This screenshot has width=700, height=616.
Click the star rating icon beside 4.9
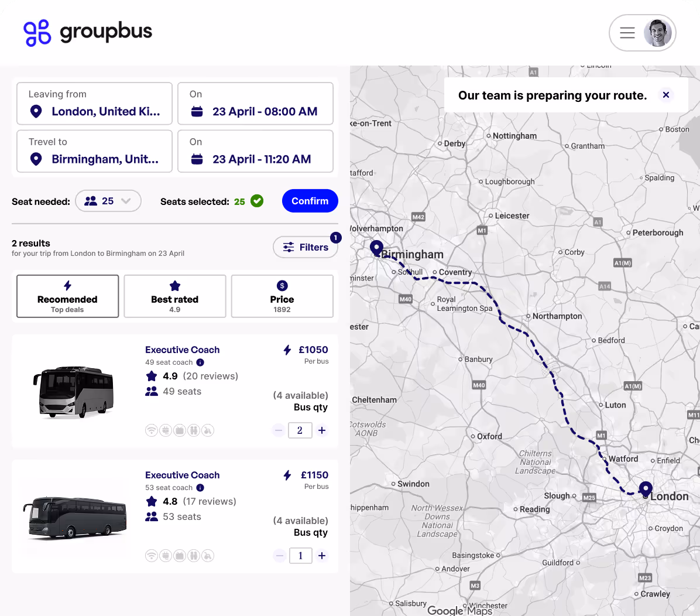pyautogui.click(x=152, y=376)
